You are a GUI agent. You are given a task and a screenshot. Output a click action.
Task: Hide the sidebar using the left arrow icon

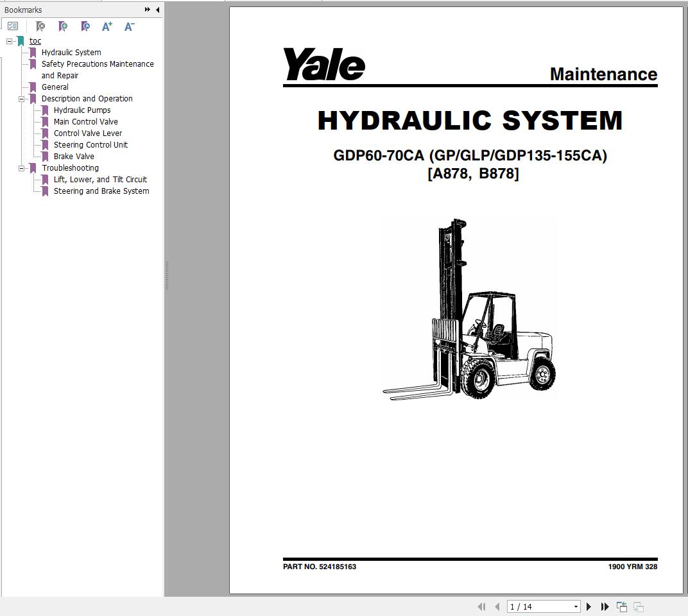point(158,10)
